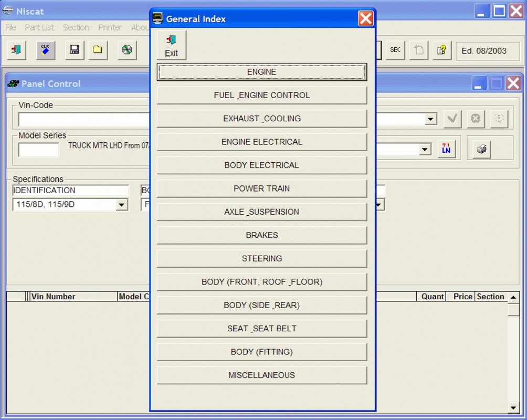Click the Section column header
Image resolution: width=527 pixels, height=420 pixels.
click(491, 297)
